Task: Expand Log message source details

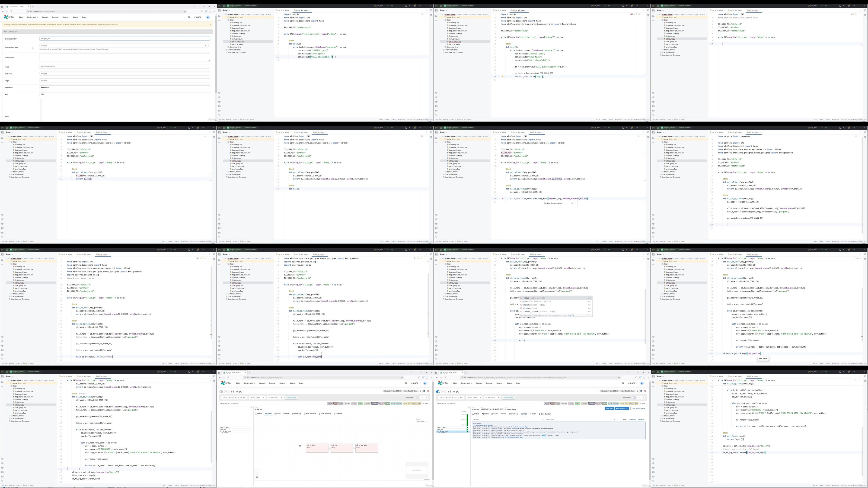Action: [484, 425]
